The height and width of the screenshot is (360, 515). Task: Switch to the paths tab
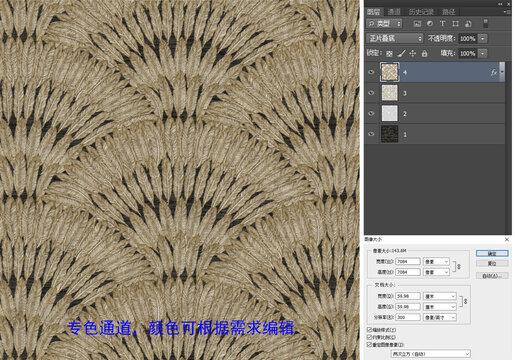click(448, 12)
